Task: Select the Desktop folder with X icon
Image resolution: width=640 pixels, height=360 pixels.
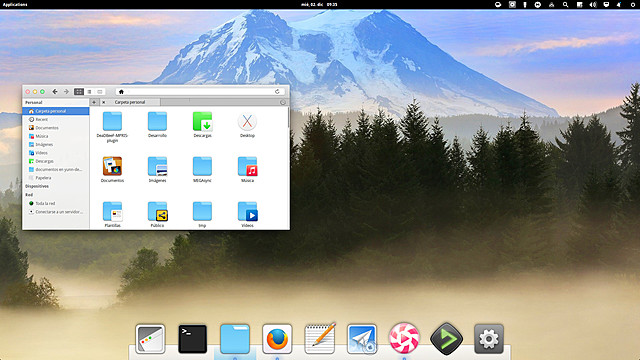Action: 247,124
